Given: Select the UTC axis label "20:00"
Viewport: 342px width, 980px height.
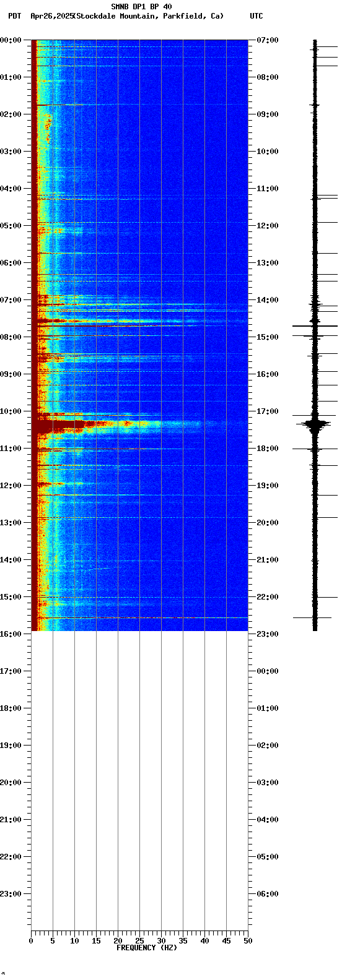Looking at the screenshot, I should coord(268,523).
